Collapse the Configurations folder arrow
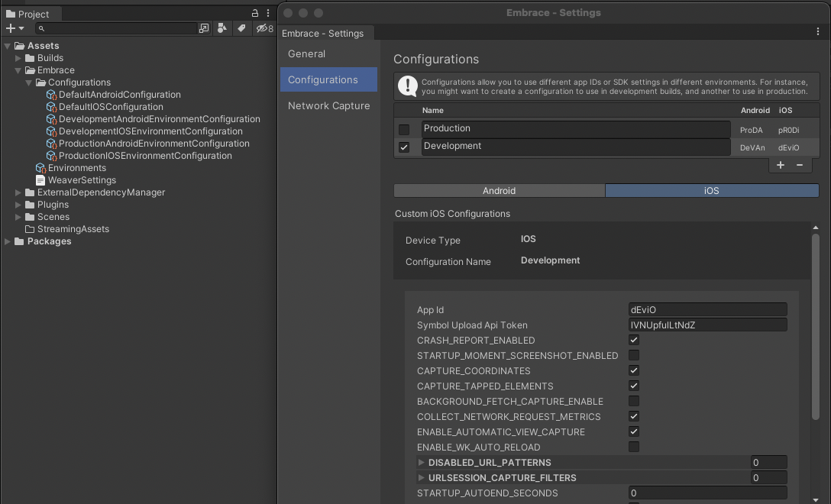The image size is (831, 504). [x=28, y=82]
